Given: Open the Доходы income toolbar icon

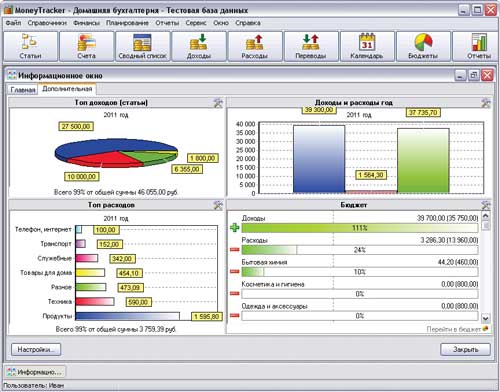Looking at the screenshot, I should (199, 46).
